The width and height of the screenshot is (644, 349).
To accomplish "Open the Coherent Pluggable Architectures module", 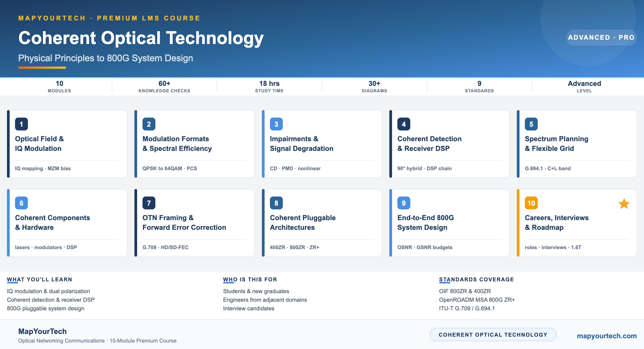I will pos(322,223).
